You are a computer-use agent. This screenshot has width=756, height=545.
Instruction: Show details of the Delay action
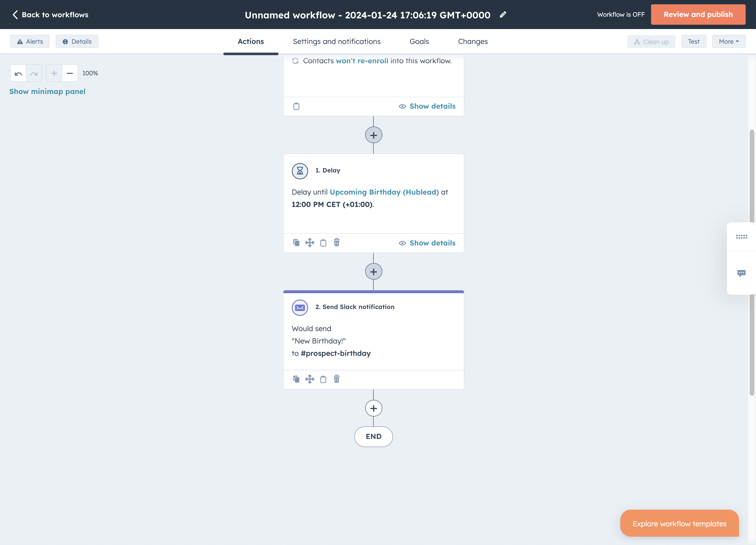pos(427,243)
